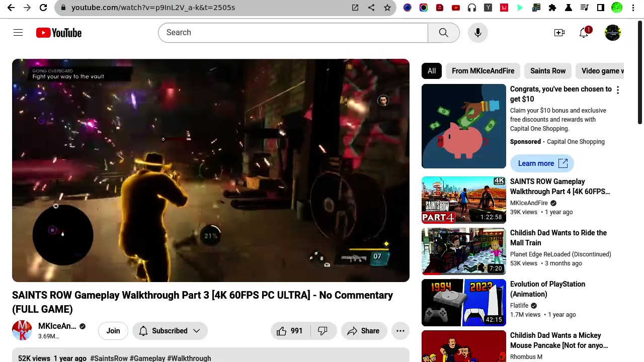Share this page from the address bar
Viewport: 644px width, 362px height.
371,8
